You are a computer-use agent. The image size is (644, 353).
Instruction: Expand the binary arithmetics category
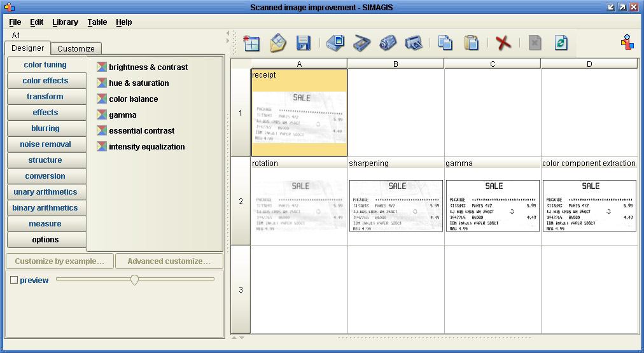pyautogui.click(x=45, y=208)
